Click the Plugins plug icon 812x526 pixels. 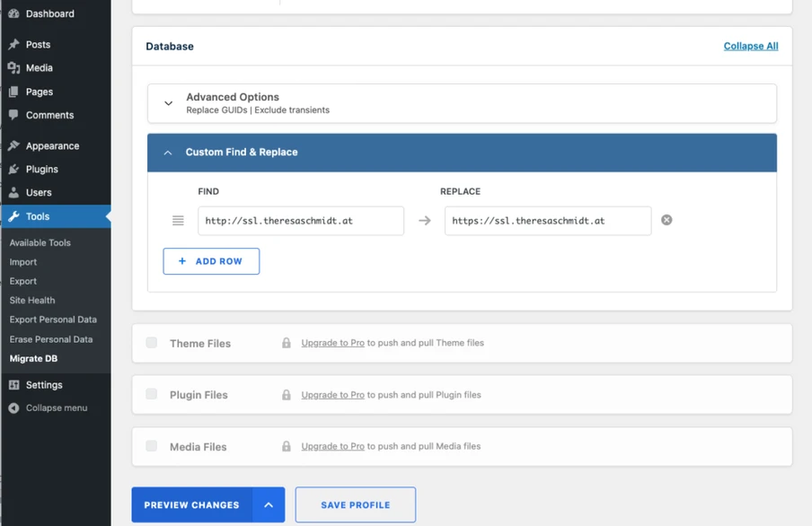coord(13,169)
